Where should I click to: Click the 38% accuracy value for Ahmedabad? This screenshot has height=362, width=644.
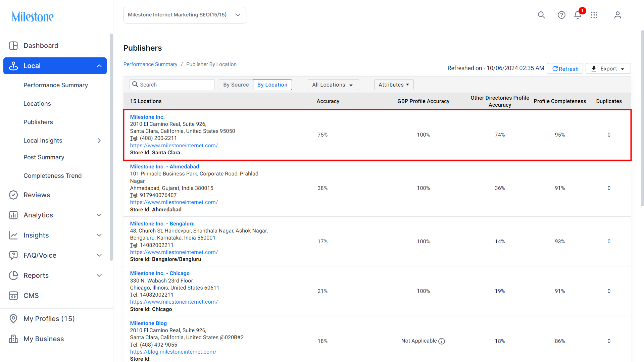323,188
